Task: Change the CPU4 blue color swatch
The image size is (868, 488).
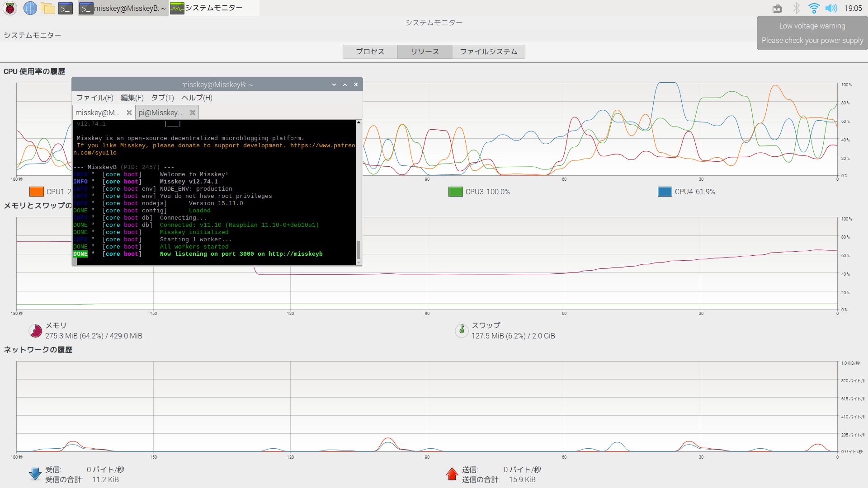Action: 665,192
